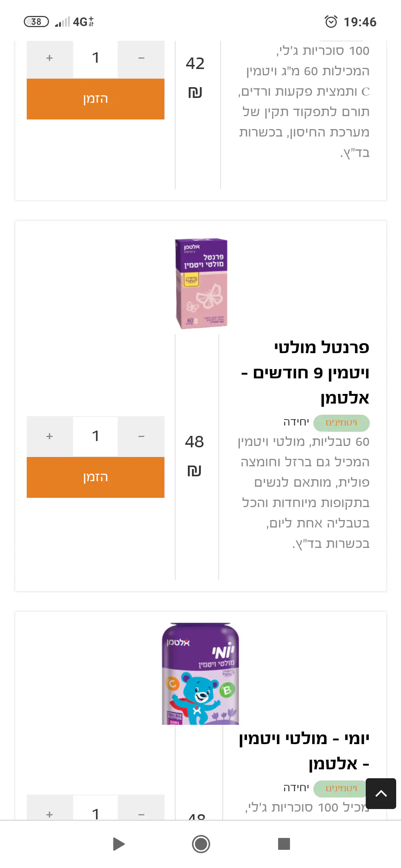The height and width of the screenshot is (868, 401).
Task: Tap the vitamins category tag under Prenatal
Action: [341, 423]
